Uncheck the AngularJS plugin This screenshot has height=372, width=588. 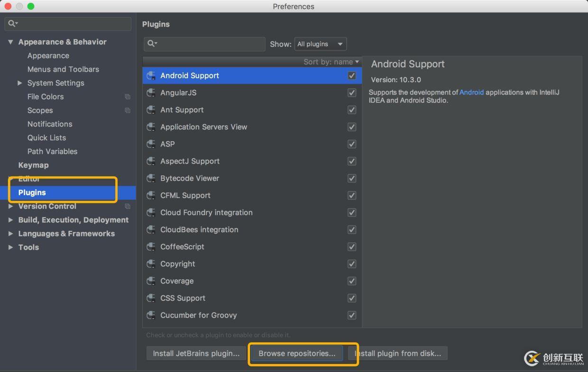click(x=352, y=92)
